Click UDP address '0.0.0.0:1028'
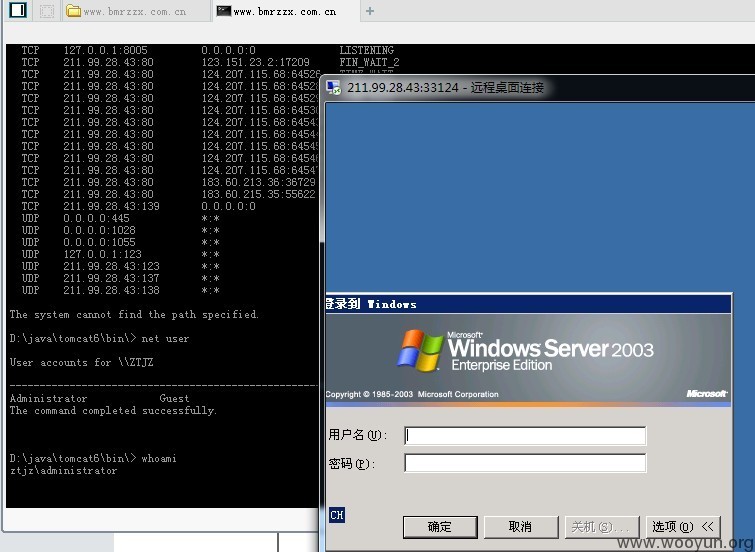Image resolution: width=755 pixels, height=552 pixels. (x=99, y=230)
